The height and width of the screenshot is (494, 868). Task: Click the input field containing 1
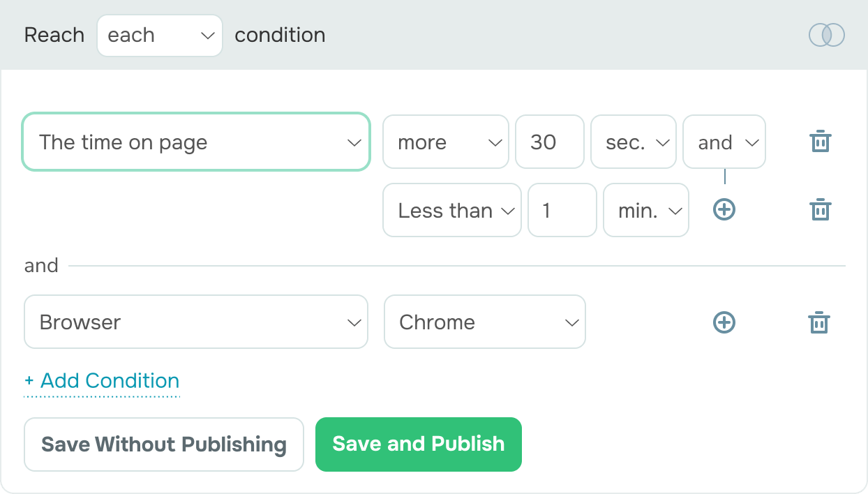pos(562,210)
